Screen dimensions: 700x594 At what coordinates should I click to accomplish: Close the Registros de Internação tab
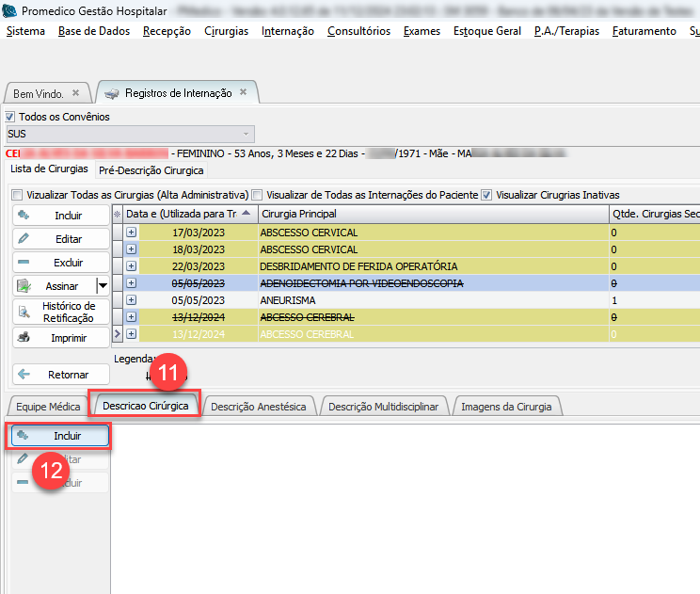click(x=243, y=92)
